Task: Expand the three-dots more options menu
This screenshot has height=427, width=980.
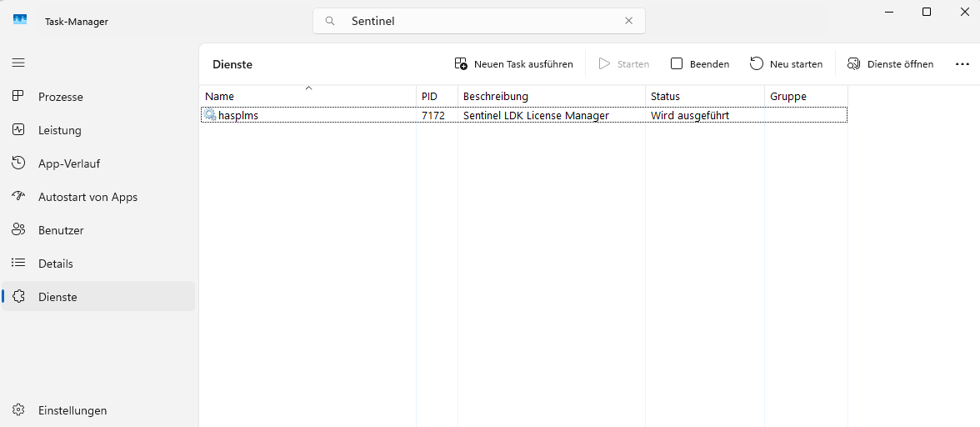Action: [962, 64]
